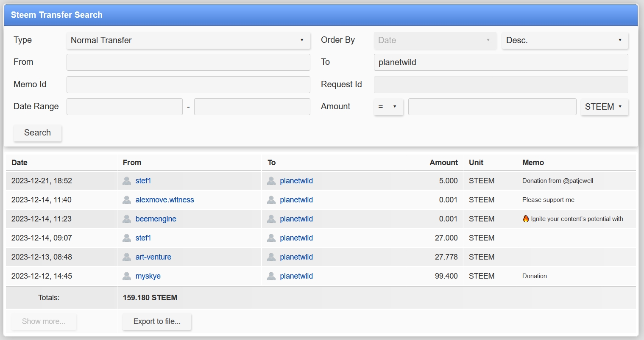This screenshot has height=340, width=644.
Task: Click avatar icon beside alexmove.witness
Action: [126, 200]
